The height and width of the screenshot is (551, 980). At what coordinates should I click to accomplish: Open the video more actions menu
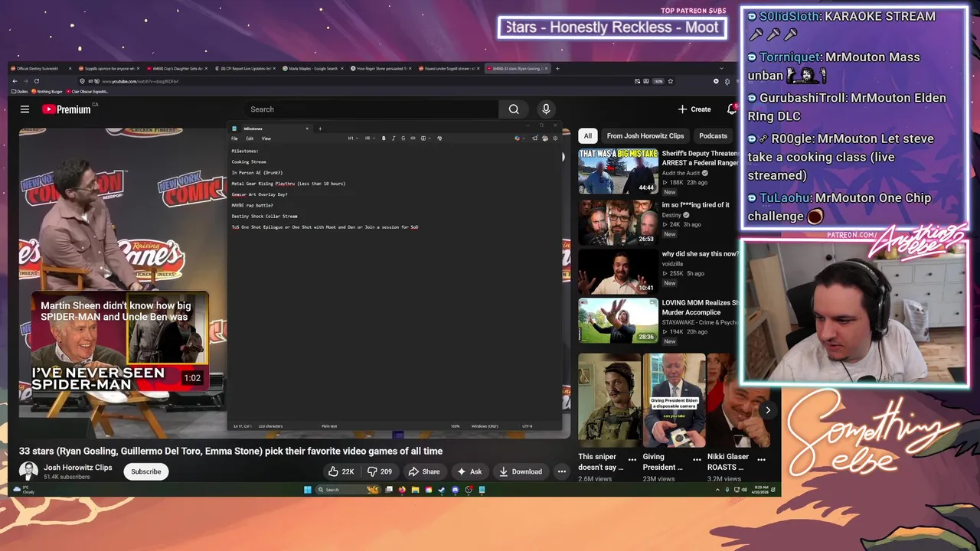(561, 471)
